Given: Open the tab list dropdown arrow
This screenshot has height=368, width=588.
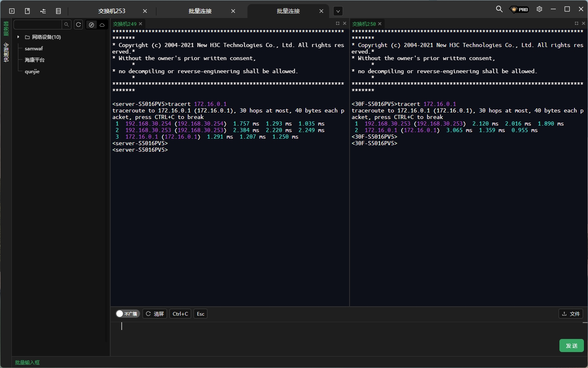Looking at the screenshot, I should (338, 11).
